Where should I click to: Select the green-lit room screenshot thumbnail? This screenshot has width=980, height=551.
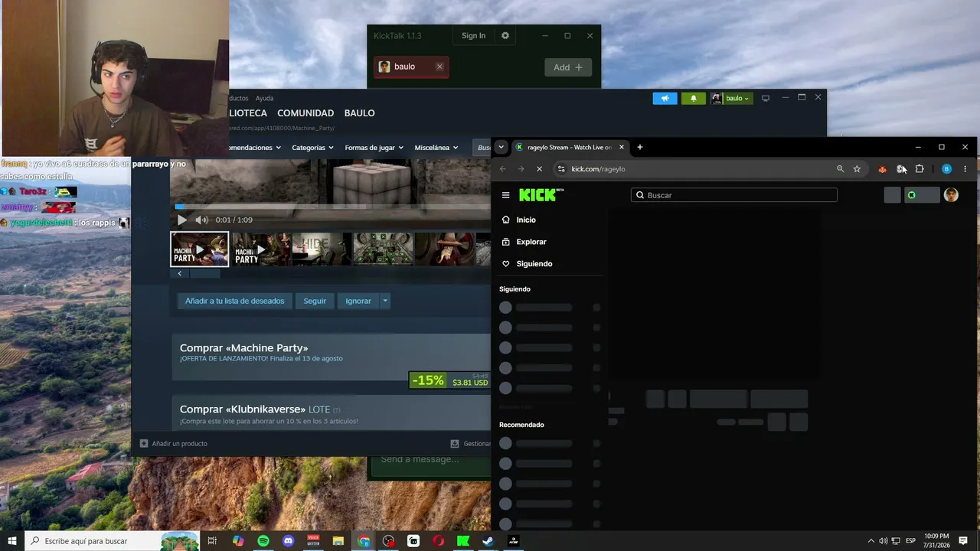pos(383,249)
